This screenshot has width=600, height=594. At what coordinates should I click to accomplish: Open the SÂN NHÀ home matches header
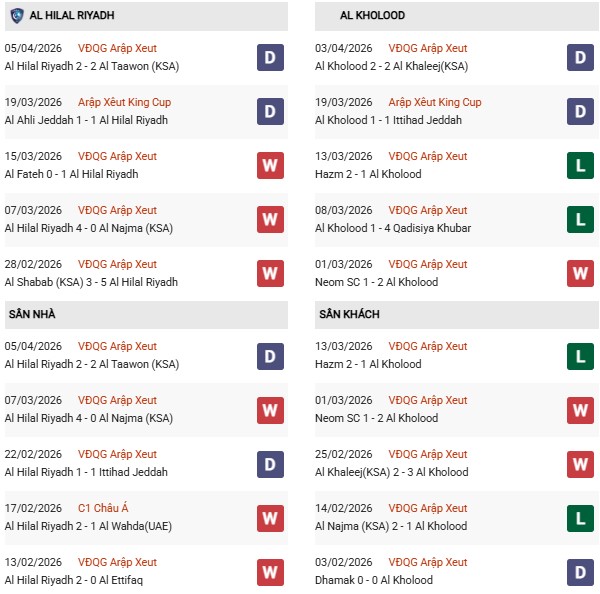tap(30, 314)
